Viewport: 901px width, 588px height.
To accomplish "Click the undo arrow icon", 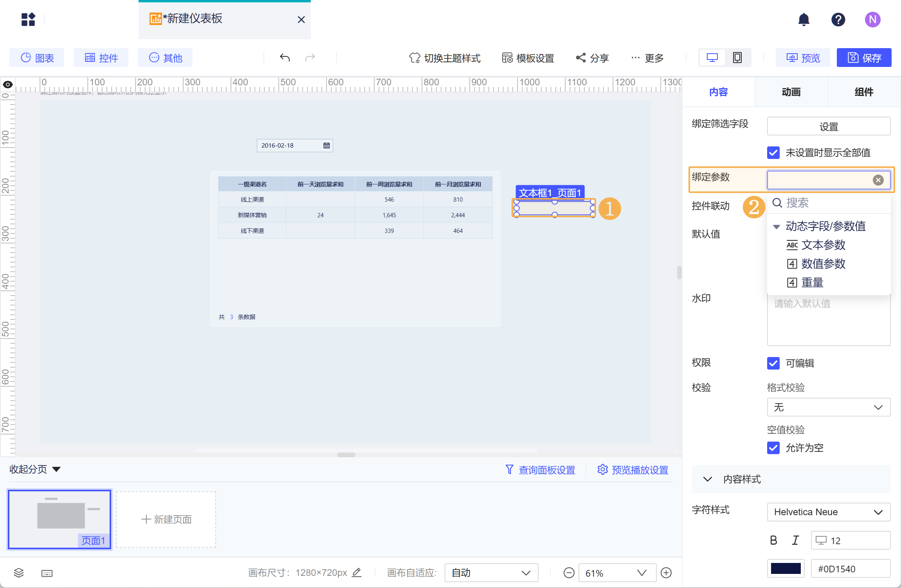I will pos(285,58).
